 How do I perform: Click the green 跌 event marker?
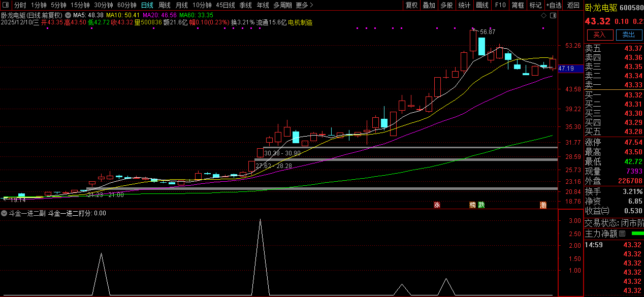(481, 205)
